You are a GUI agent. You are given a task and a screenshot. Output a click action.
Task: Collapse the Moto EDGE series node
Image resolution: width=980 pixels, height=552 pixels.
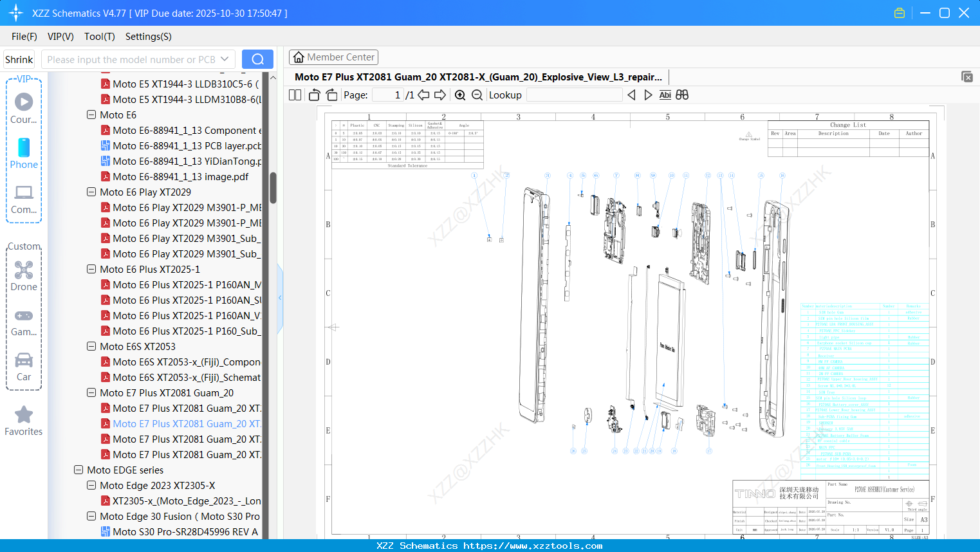pyautogui.click(x=79, y=470)
